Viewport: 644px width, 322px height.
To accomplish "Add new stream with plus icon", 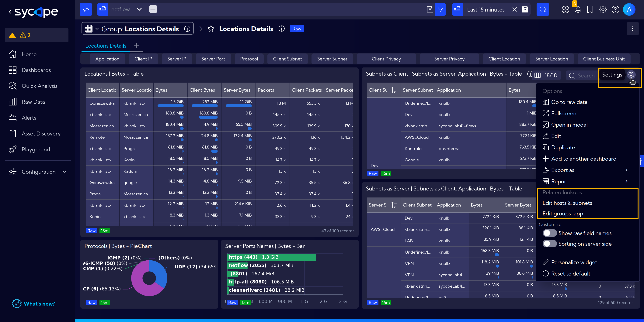I will pyautogui.click(x=153, y=9).
